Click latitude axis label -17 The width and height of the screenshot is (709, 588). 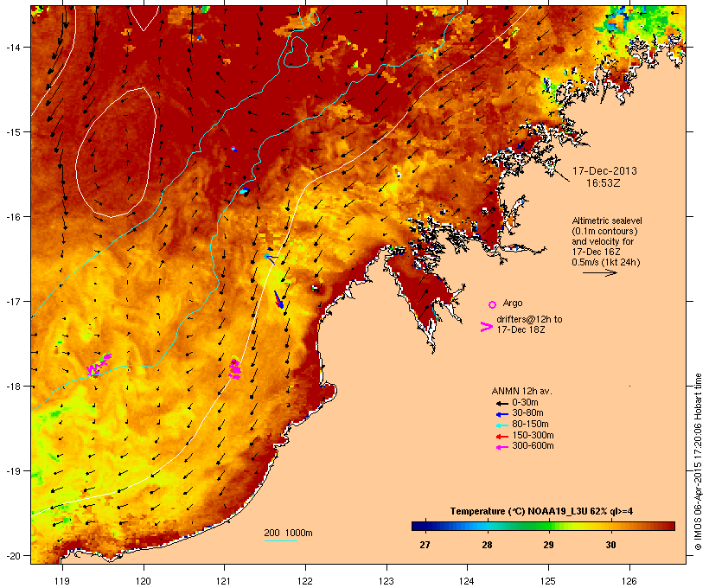[x=13, y=301]
